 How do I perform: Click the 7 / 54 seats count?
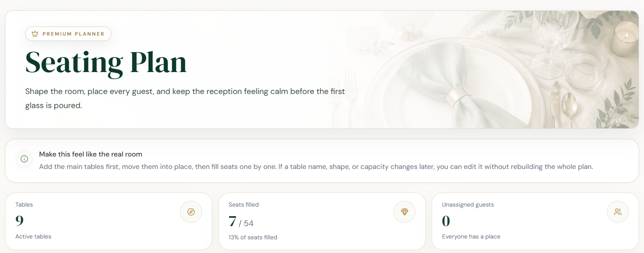pyautogui.click(x=241, y=222)
